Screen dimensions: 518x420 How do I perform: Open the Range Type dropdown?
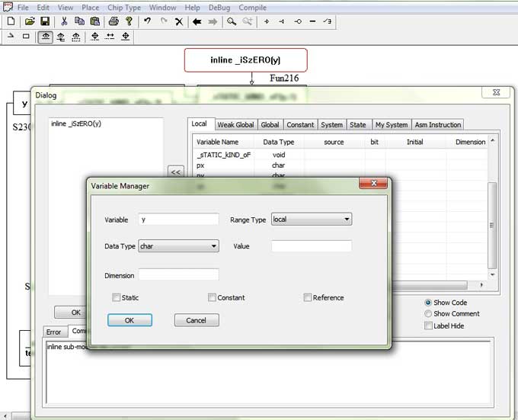(312, 219)
